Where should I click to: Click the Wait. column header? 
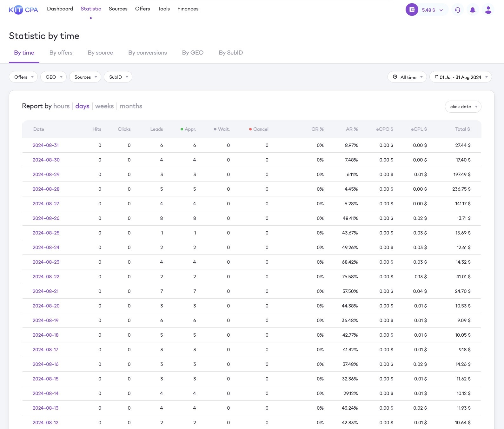click(x=222, y=129)
